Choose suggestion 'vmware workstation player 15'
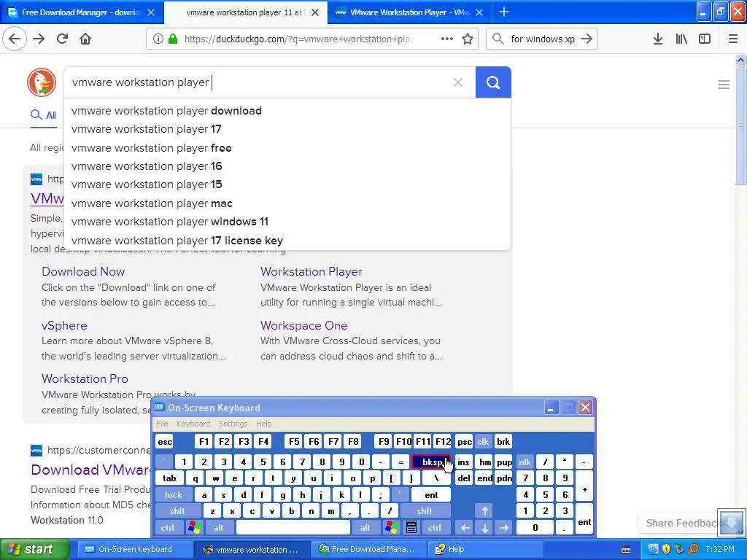The width and height of the screenshot is (747, 560). 287,184
